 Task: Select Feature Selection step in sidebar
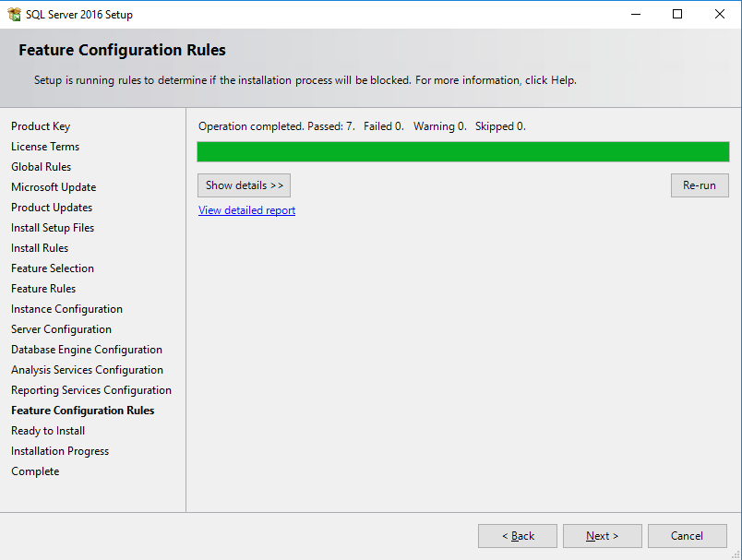[53, 268]
